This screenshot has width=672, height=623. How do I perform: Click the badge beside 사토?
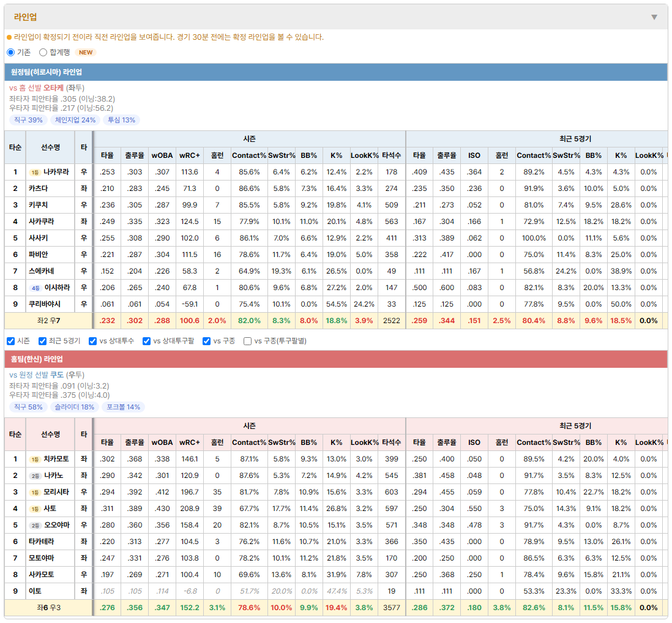click(35, 509)
